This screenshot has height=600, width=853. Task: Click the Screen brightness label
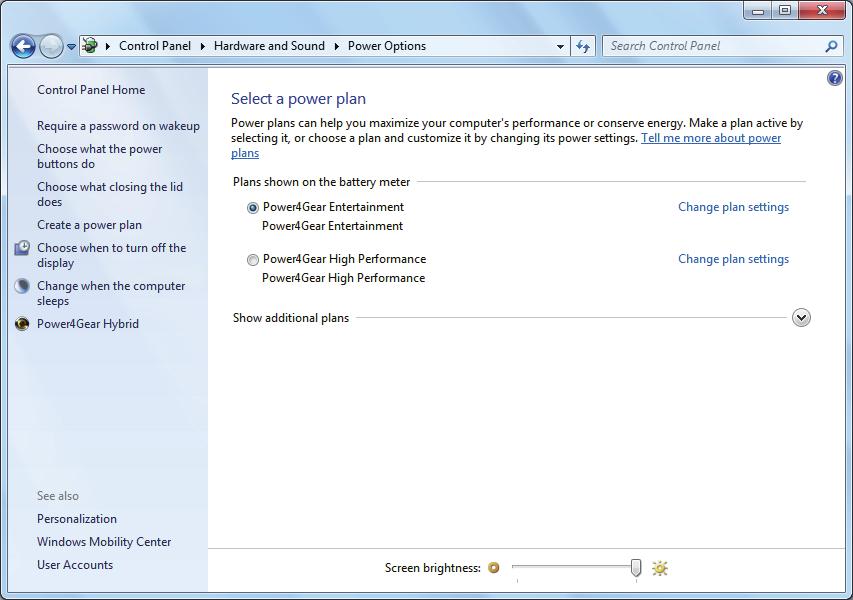432,568
